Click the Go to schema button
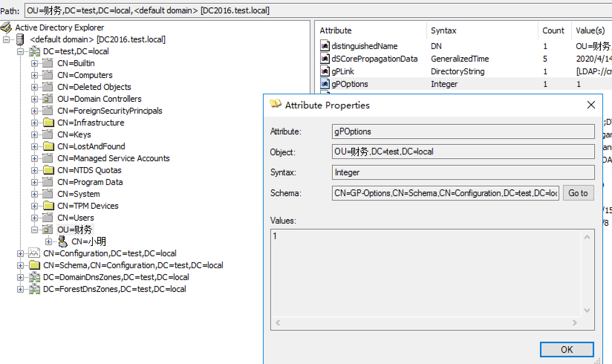Viewport: 612px width, 364px height. [x=578, y=193]
